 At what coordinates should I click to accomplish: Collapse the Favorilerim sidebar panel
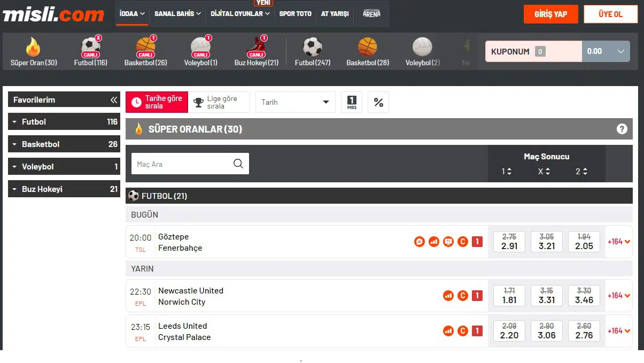point(113,100)
